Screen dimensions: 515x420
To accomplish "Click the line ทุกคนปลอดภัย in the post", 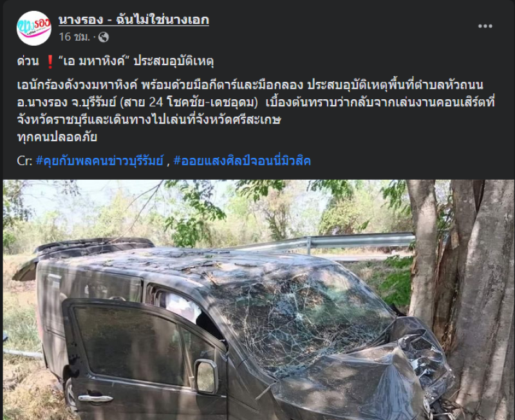I will point(57,137).
